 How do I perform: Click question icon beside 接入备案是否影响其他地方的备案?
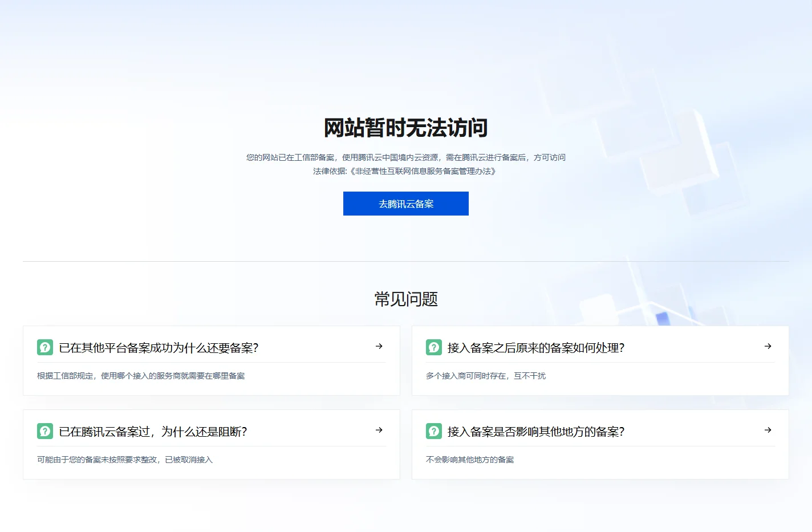point(434,431)
